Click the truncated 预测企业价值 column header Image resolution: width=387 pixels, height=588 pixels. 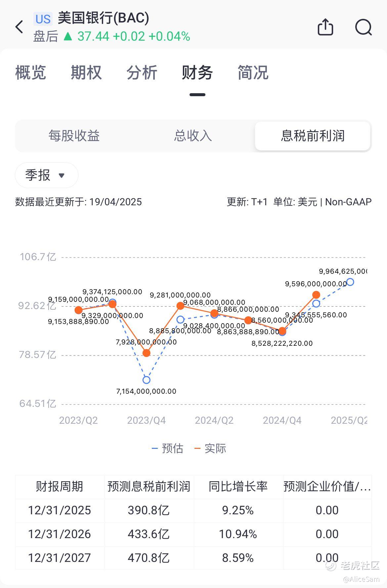327,487
